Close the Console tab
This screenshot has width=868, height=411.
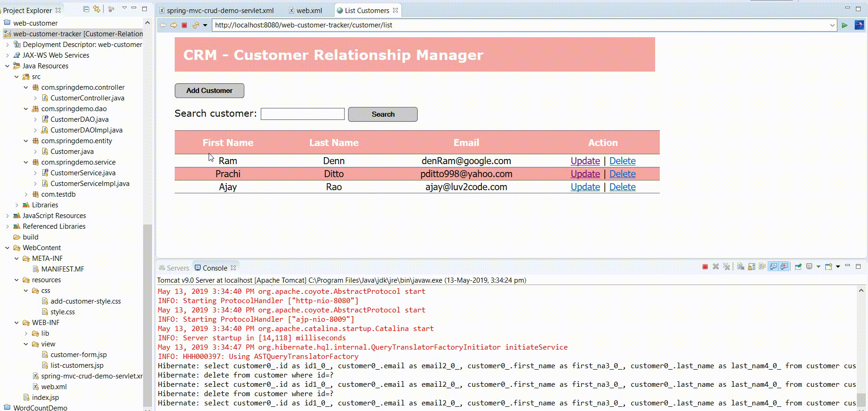(233, 268)
